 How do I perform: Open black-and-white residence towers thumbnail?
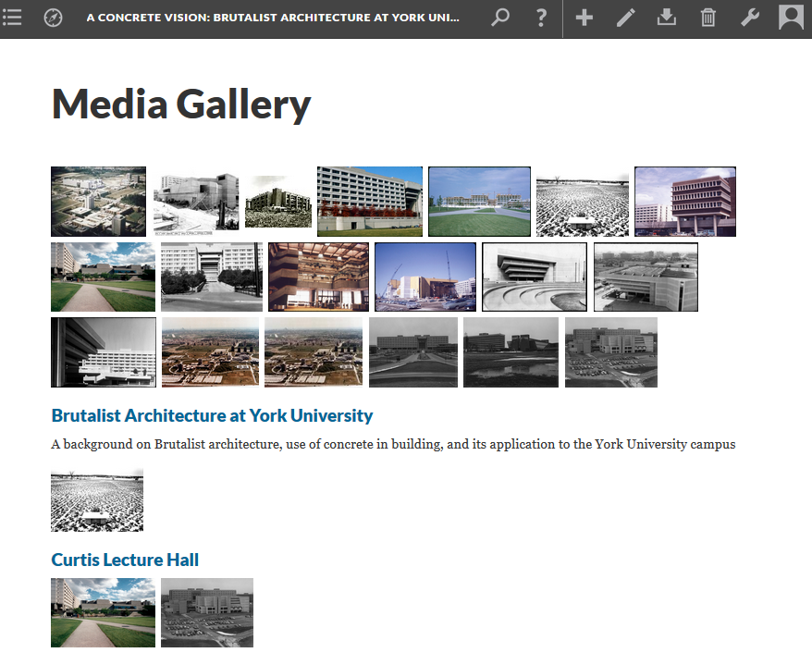[212, 277]
